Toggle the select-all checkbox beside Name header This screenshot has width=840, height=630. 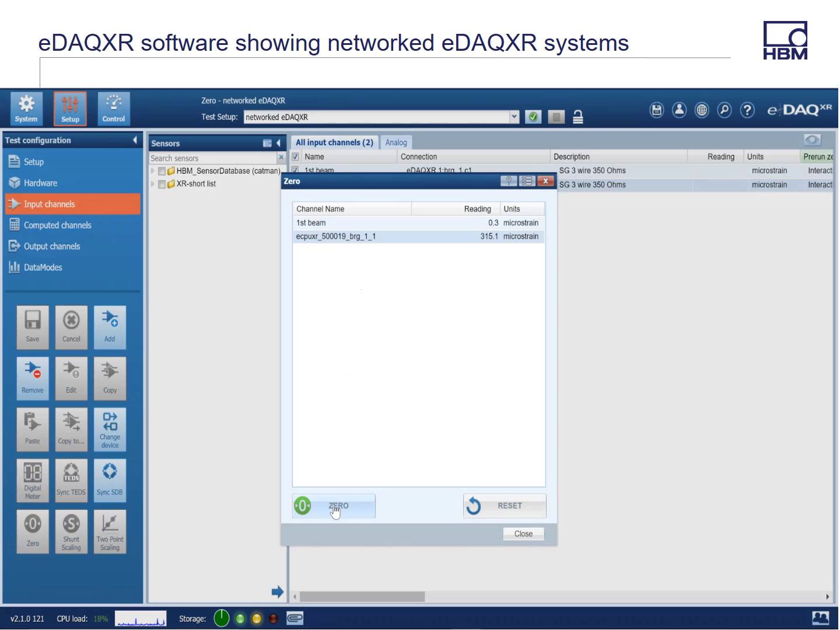pyautogui.click(x=295, y=156)
